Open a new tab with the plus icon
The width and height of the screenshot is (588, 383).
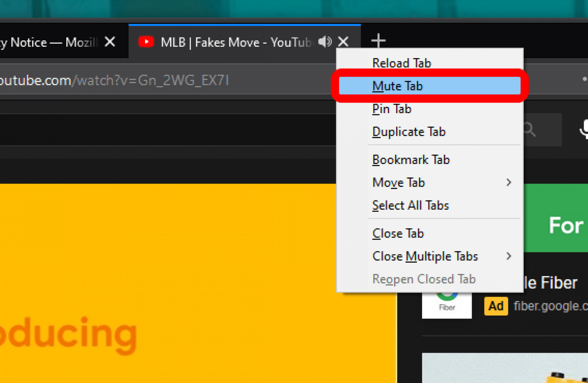378,40
